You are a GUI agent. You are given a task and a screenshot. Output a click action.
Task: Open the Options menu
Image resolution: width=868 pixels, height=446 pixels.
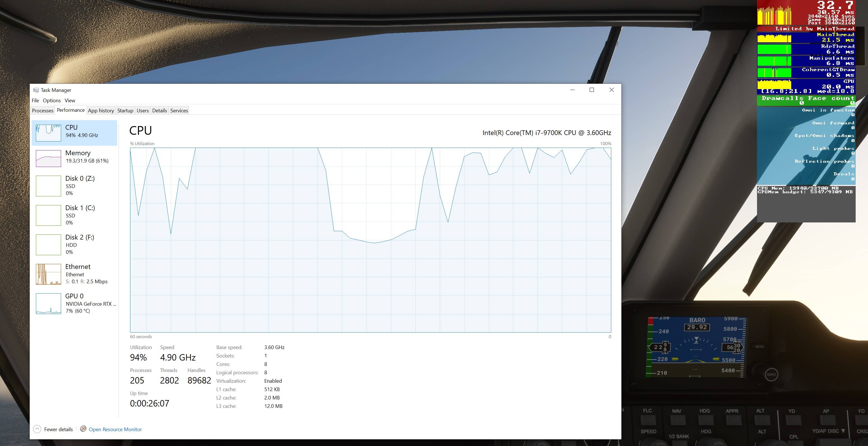[x=52, y=100]
